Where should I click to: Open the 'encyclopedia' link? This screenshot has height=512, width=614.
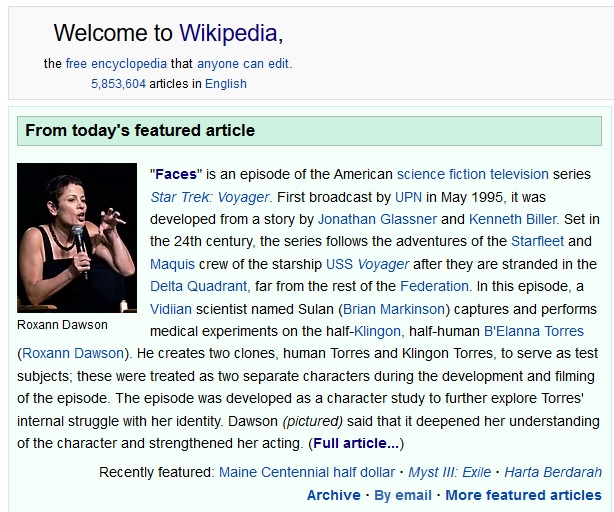click(129, 64)
